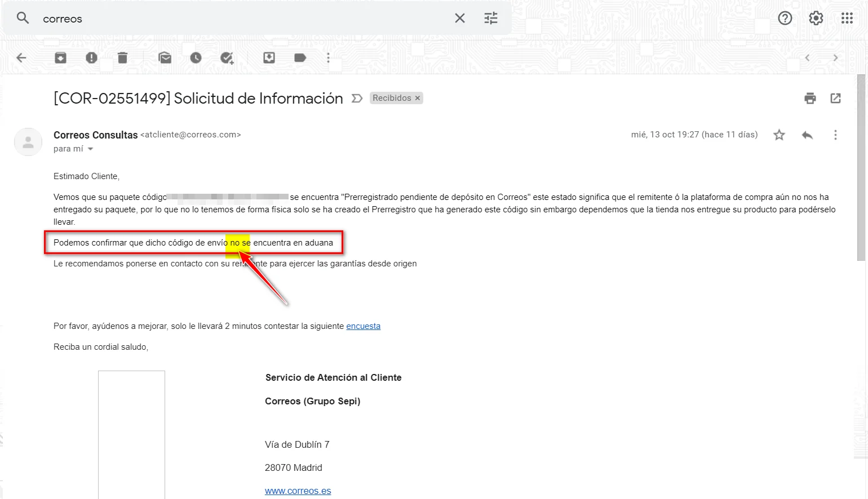
Task: Go to newer conversation
Action: [807, 57]
